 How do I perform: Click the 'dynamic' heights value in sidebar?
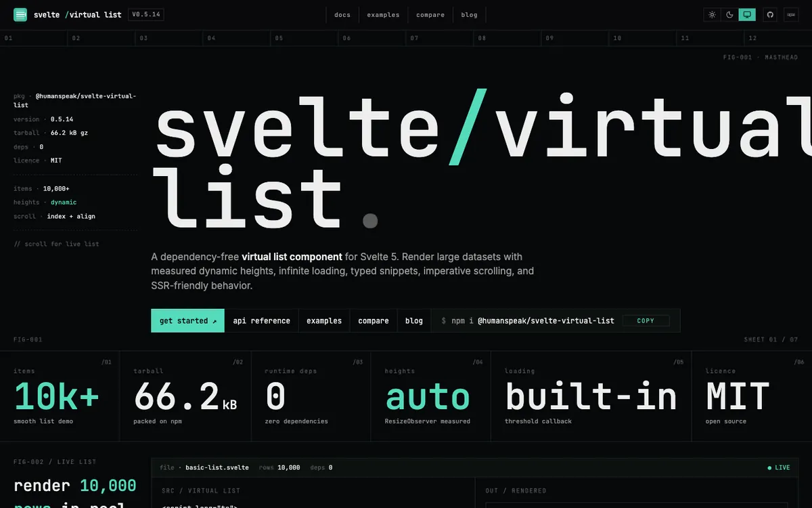tap(64, 203)
